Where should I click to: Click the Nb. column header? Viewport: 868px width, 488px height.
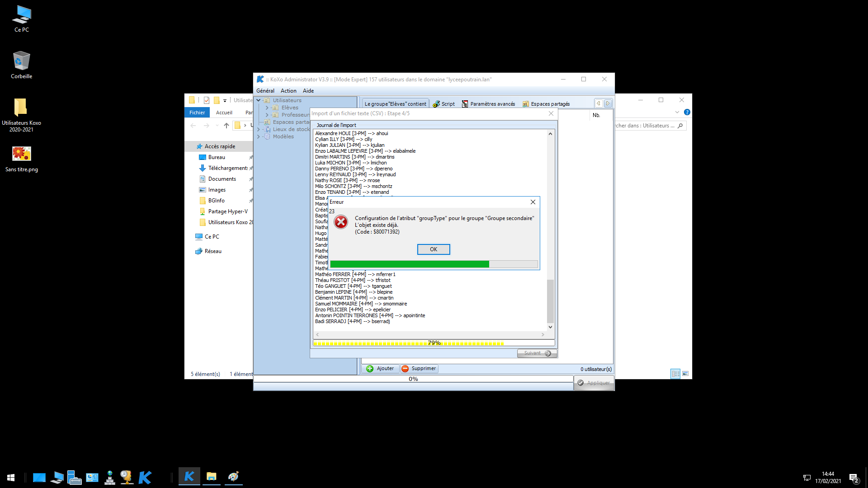[596, 115]
